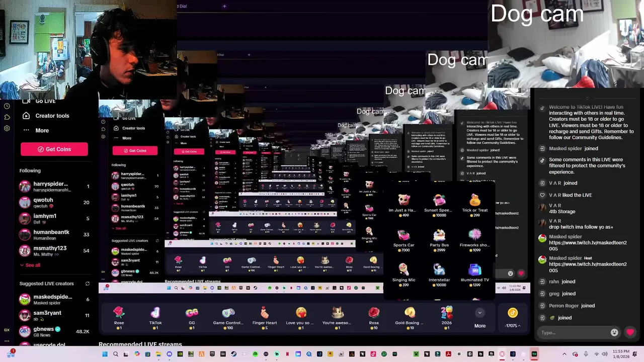Send the Rose gift in bottom gift bar
This screenshot has height=362, width=644.
click(x=119, y=318)
